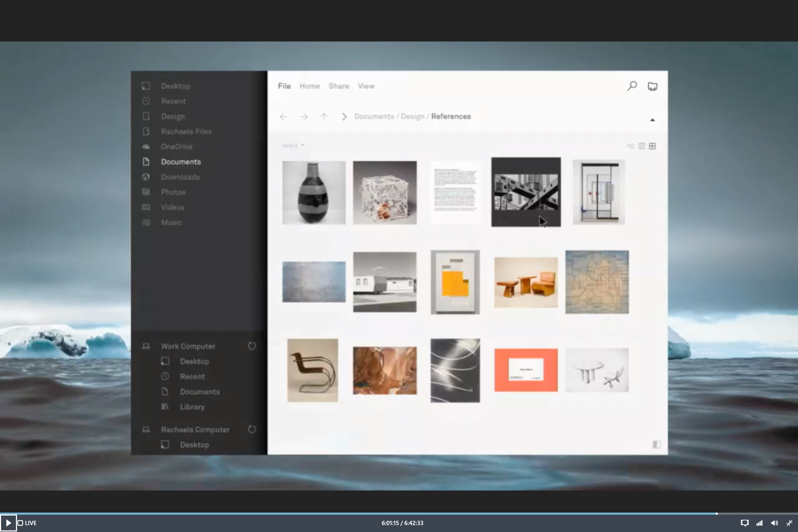798x532 pixels.
Task: Click the forward arrow navigation icon
Action: (304, 117)
